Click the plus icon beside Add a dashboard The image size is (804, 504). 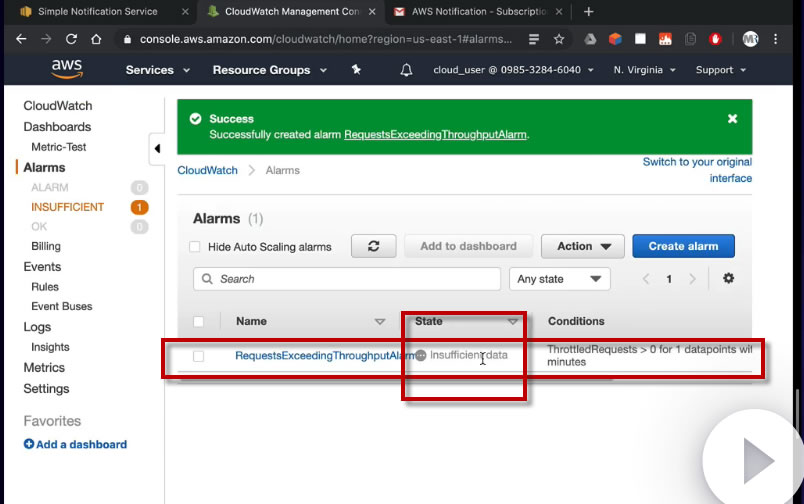(x=29, y=444)
